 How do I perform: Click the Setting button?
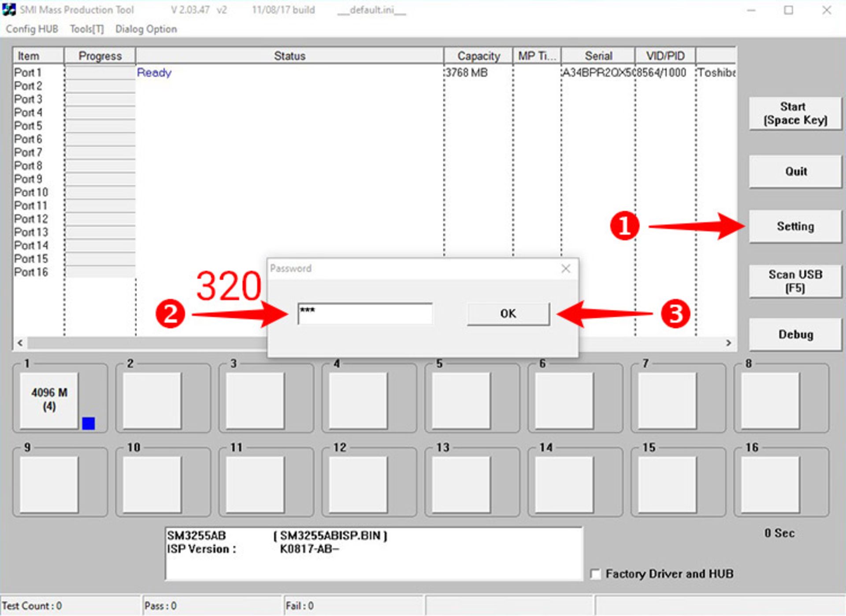pos(795,226)
